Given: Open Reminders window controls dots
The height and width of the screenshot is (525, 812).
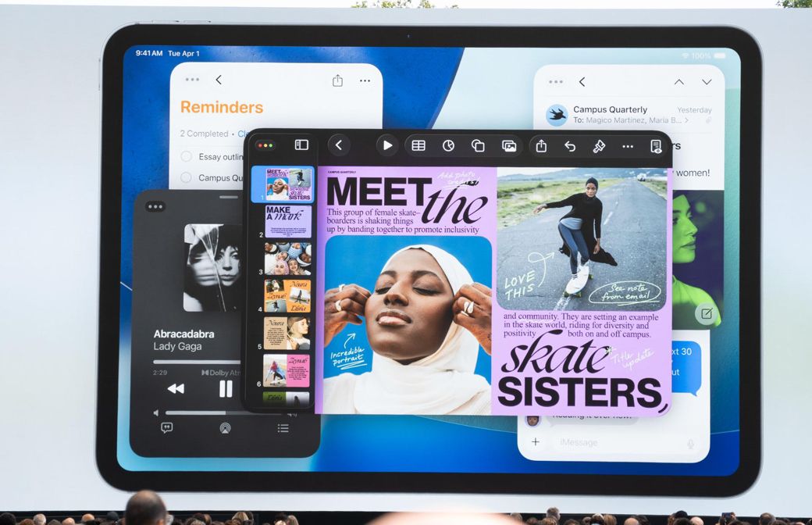Looking at the screenshot, I should pyautogui.click(x=192, y=79).
